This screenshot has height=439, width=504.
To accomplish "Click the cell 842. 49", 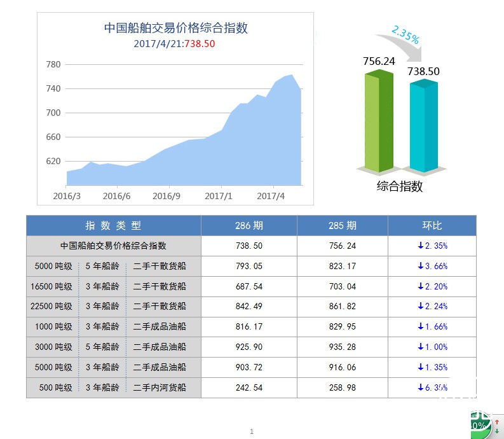I will (249, 306).
